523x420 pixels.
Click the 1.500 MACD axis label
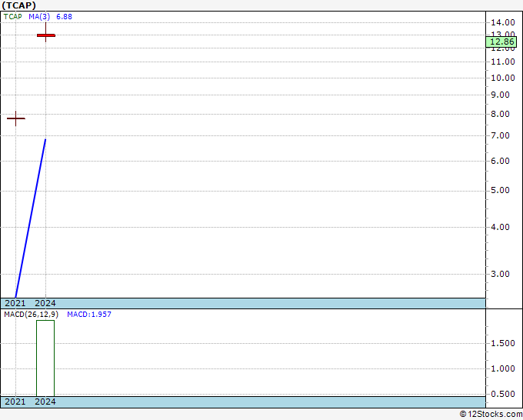point(503,343)
